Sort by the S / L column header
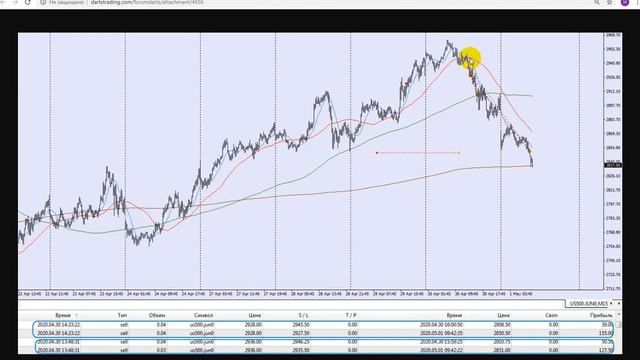This screenshot has width=640, height=360. point(303,315)
